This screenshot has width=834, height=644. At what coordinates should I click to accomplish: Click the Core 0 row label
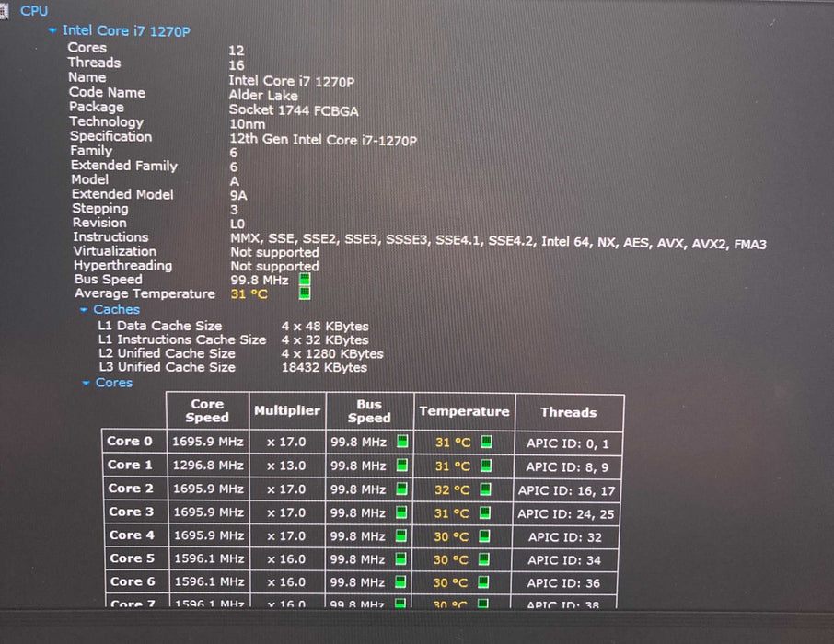[130, 441]
